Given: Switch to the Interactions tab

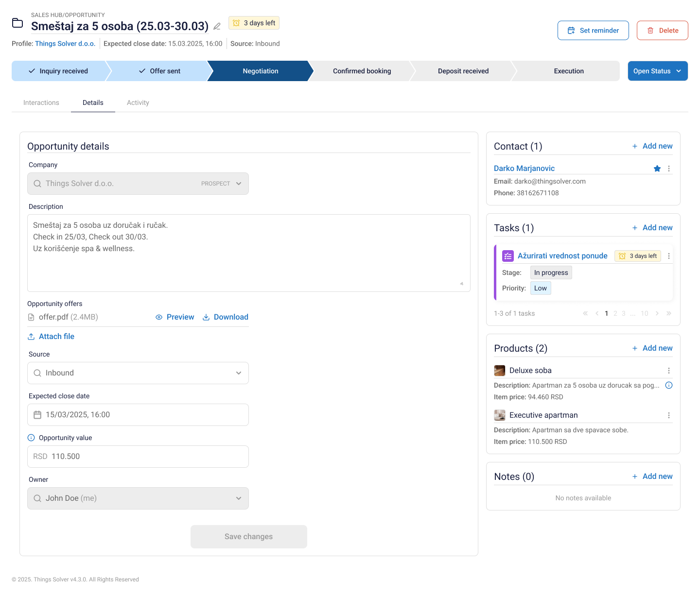Looking at the screenshot, I should click(41, 102).
